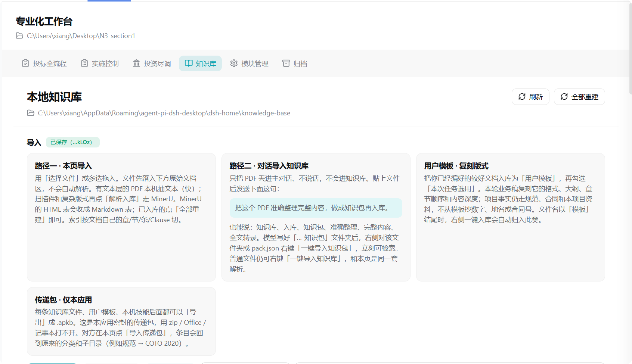Go to the 投资尽调 tab
Image resolution: width=632 pixels, height=364 pixels.
tap(152, 63)
